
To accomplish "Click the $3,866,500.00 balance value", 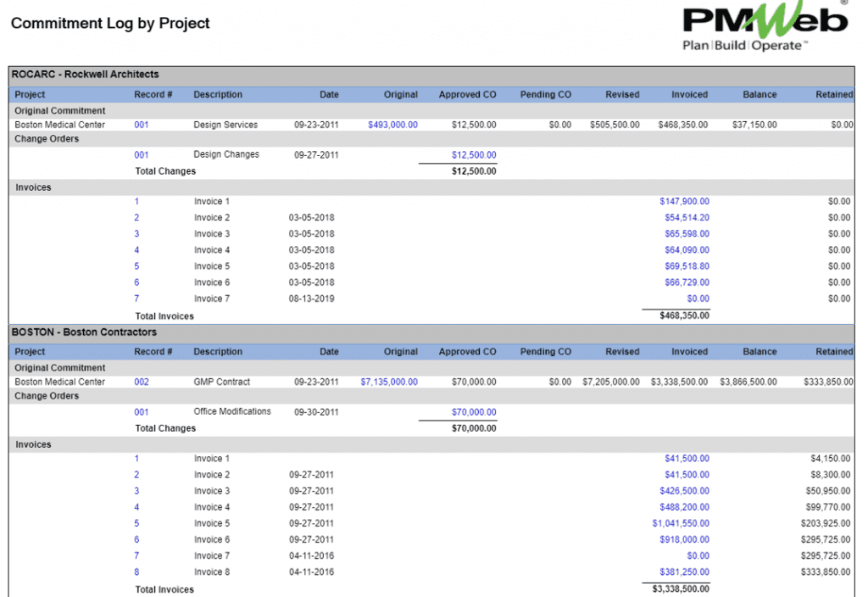I will (x=748, y=382).
